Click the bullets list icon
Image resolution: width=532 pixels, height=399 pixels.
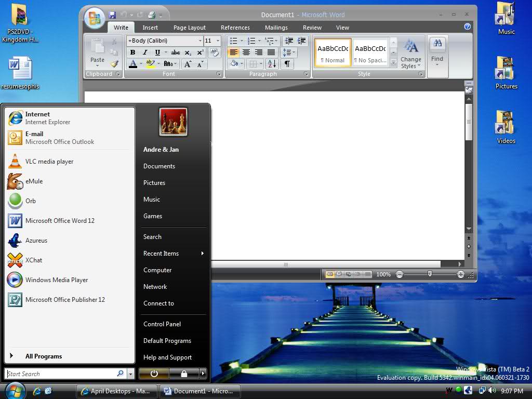pos(234,41)
